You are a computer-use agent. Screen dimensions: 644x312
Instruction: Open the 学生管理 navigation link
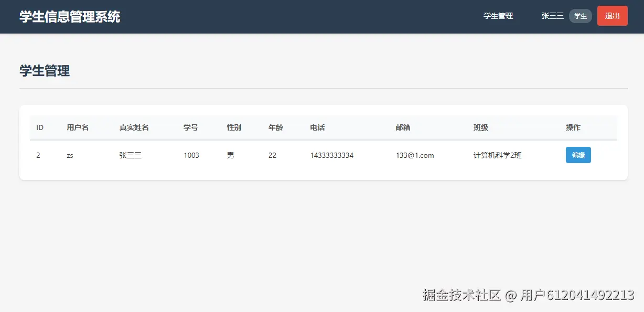pos(498,16)
